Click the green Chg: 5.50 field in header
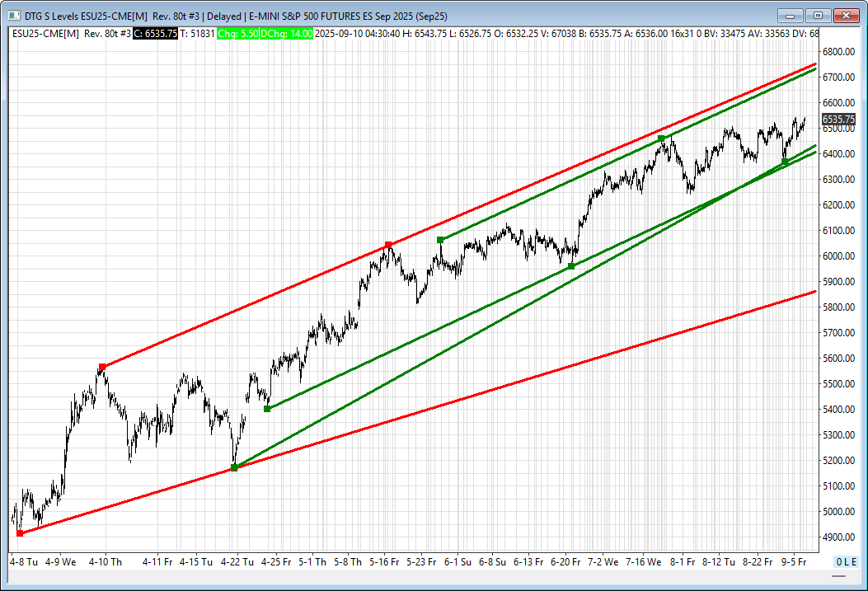Image resolution: width=868 pixels, height=591 pixels. tap(237, 34)
